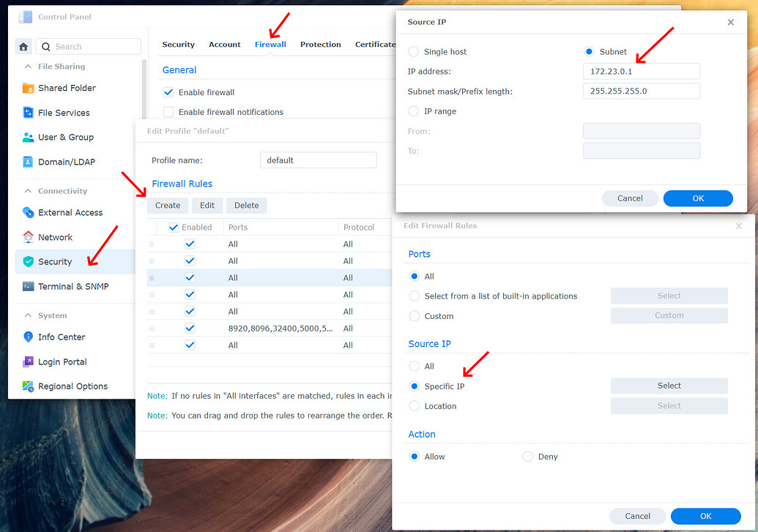Image resolution: width=758 pixels, height=532 pixels.
Task: Collapse the System sidebar section
Action: (x=28, y=315)
